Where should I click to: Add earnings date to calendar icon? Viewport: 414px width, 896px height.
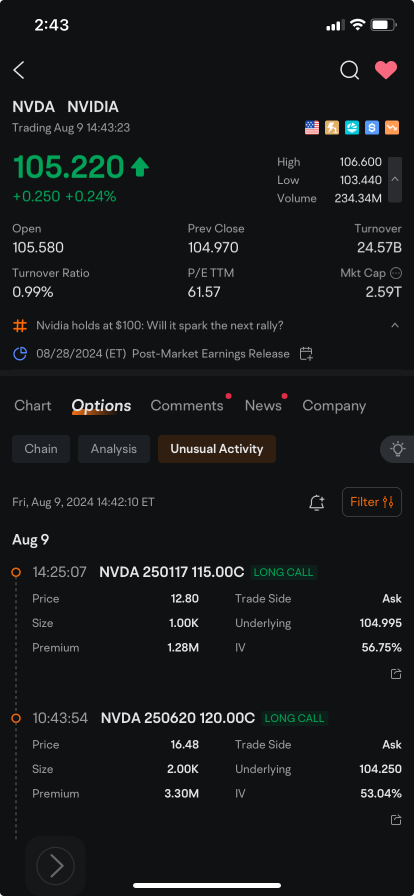pyautogui.click(x=306, y=354)
